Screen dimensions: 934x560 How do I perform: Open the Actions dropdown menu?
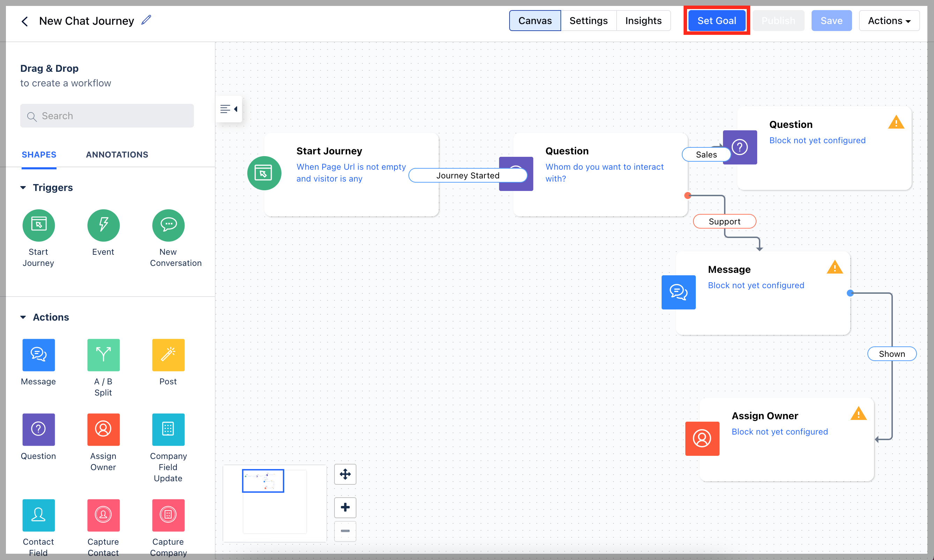pos(889,21)
